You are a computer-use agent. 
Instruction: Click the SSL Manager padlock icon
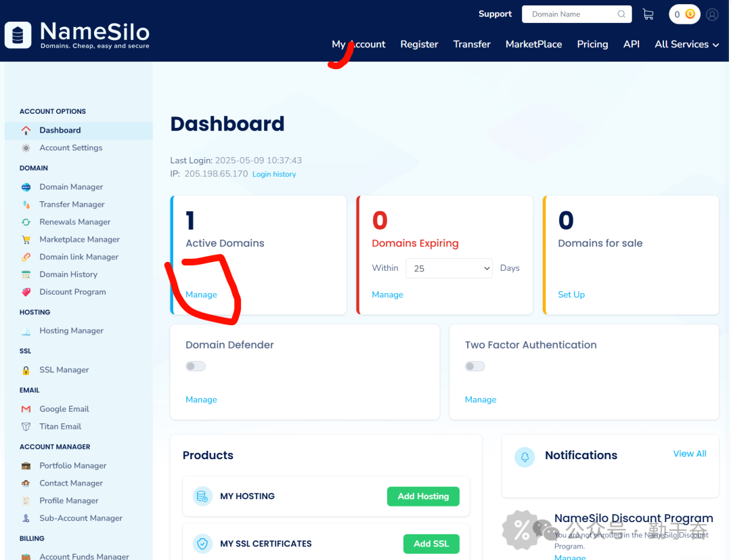pyautogui.click(x=26, y=370)
